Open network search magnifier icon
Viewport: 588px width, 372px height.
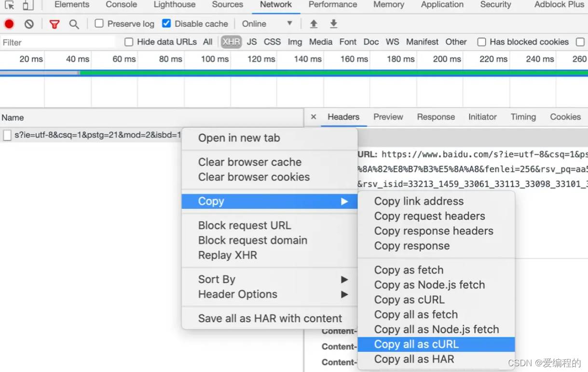(x=74, y=24)
